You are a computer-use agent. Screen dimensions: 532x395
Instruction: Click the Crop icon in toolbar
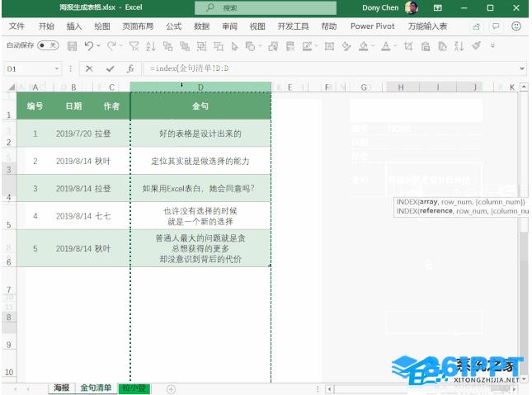point(408,46)
